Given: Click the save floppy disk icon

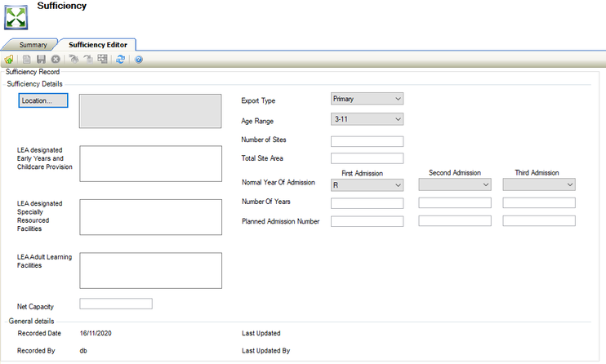Looking at the screenshot, I should click(41, 60).
